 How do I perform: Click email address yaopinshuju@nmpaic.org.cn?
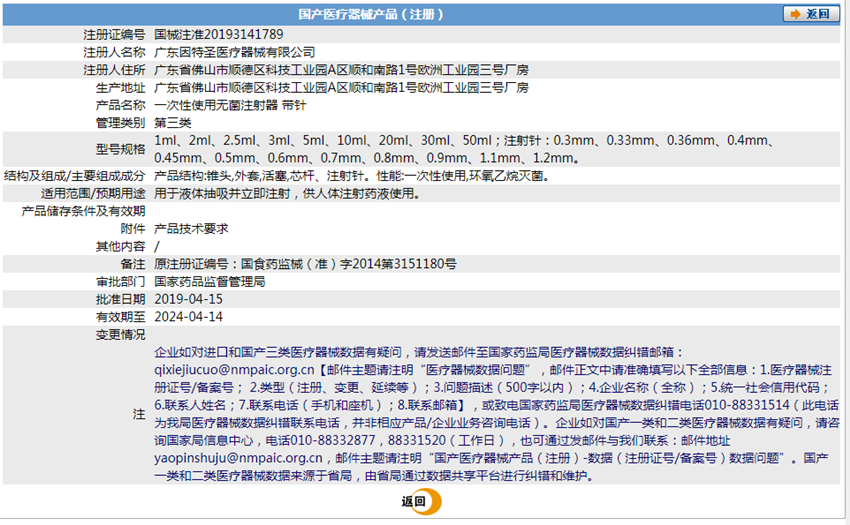pyautogui.click(x=239, y=458)
